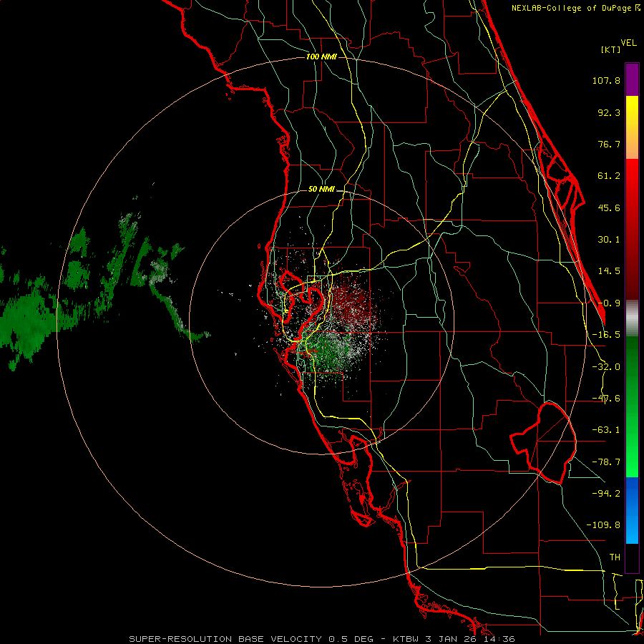Click the -16.5 velocity scale value

(606, 335)
